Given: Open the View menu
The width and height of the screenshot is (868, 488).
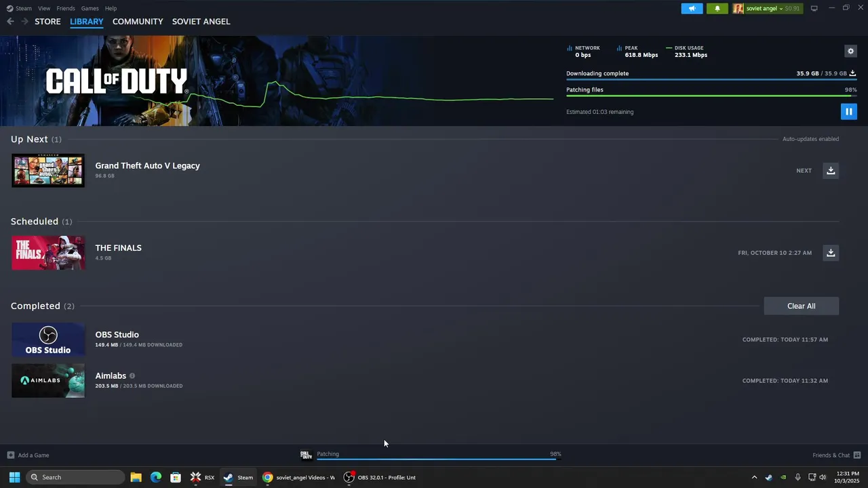Looking at the screenshot, I should tap(44, 8).
